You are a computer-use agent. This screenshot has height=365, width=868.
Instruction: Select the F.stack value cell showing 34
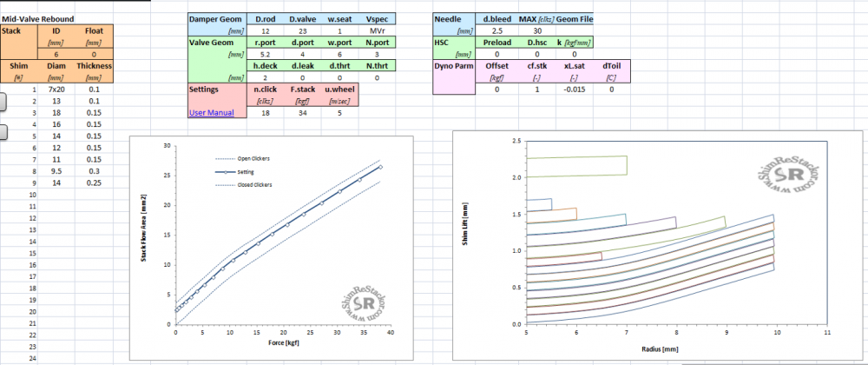click(300, 112)
